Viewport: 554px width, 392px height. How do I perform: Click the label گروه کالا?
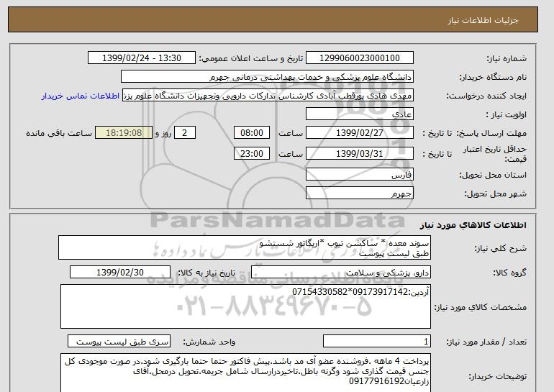coord(510,273)
